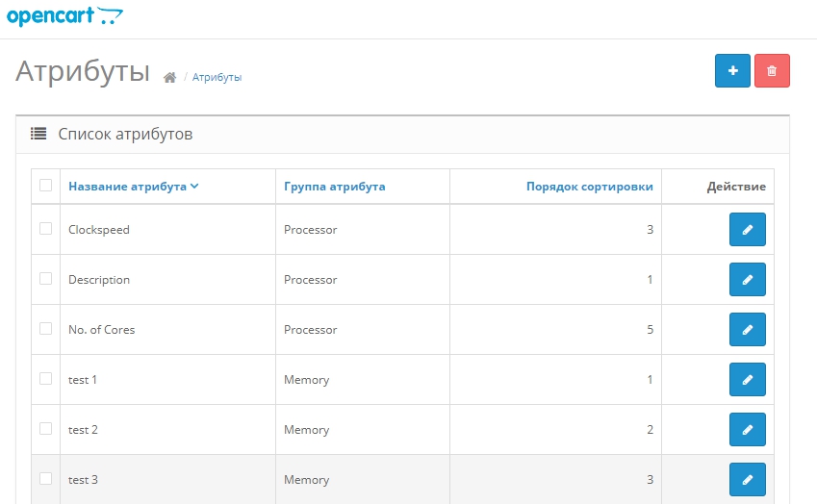Image resolution: width=817 pixels, height=504 pixels.
Task: Click the OpenCart logo
Action: coord(64,16)
